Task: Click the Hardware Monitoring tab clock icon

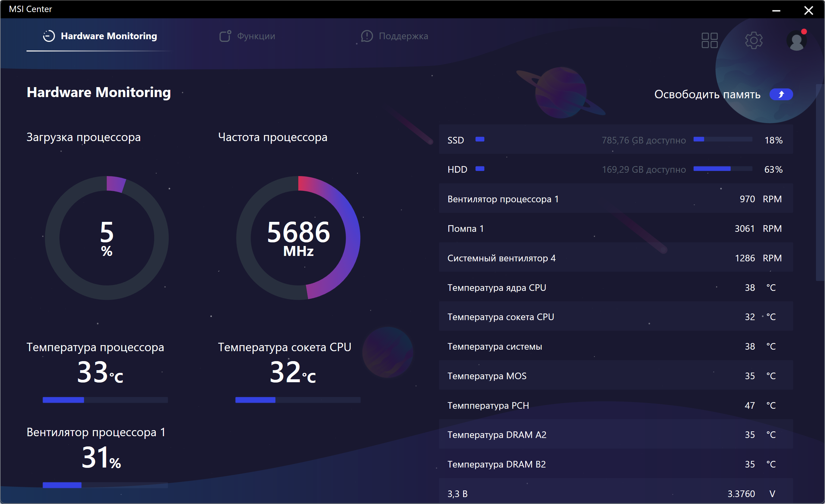Action: click(49, 36)
